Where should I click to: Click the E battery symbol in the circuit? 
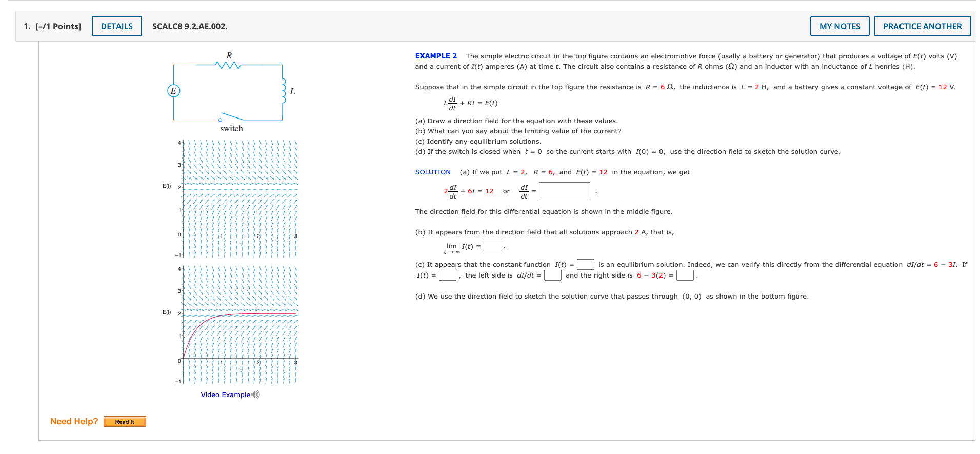(x=173, y=91)
